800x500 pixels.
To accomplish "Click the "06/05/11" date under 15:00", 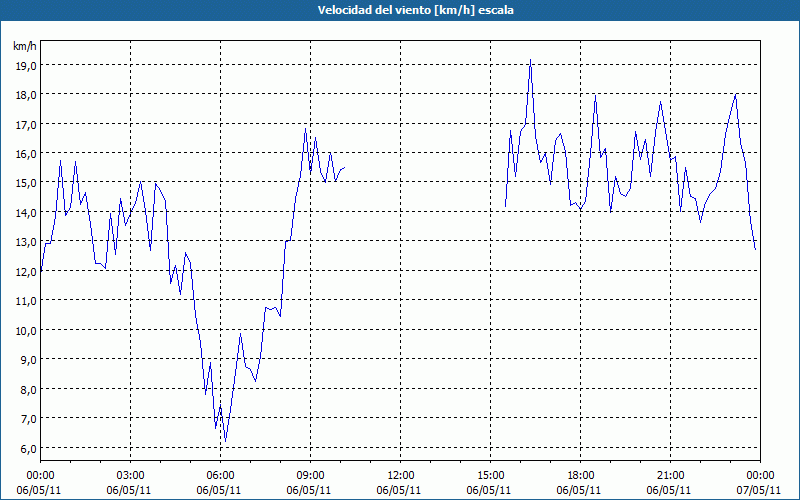I will coord(489,490).
